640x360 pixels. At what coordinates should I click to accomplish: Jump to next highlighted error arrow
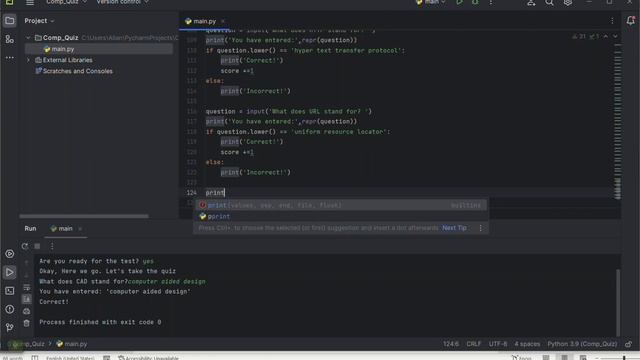pyautogui.click(x=615, y=36)
